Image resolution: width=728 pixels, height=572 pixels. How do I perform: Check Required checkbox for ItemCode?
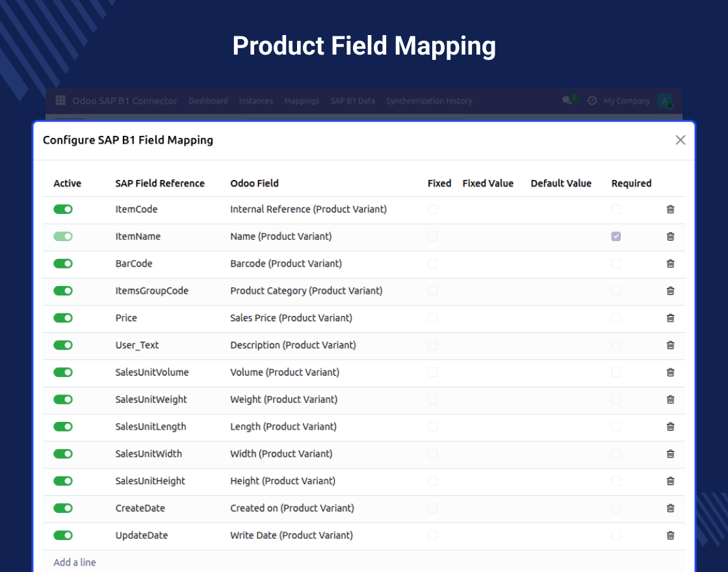click(x=616, y=209)
